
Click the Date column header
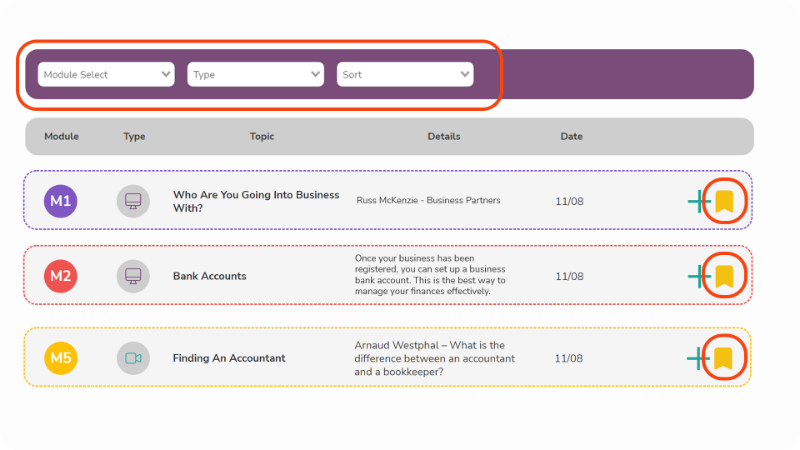(571, 136)
